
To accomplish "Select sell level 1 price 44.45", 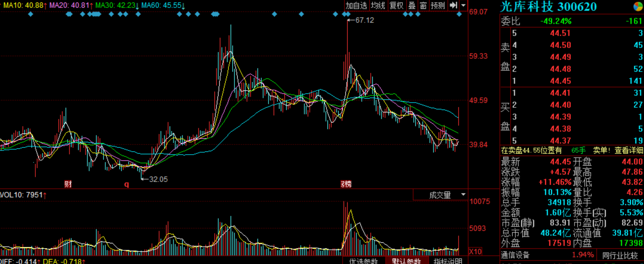I will click(560, 81).
